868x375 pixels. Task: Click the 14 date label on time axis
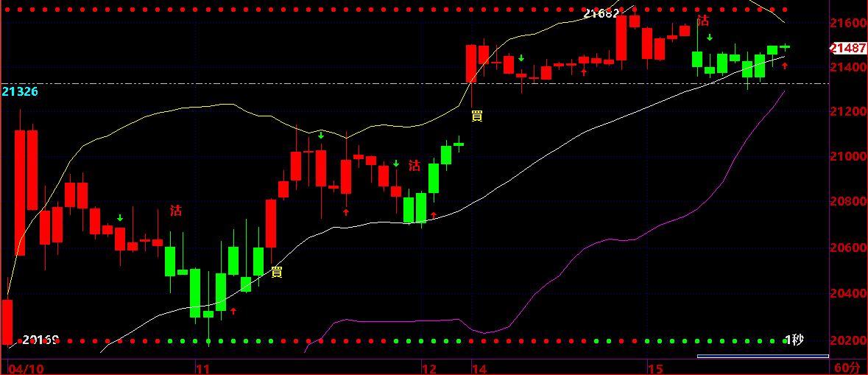point(479,368)
